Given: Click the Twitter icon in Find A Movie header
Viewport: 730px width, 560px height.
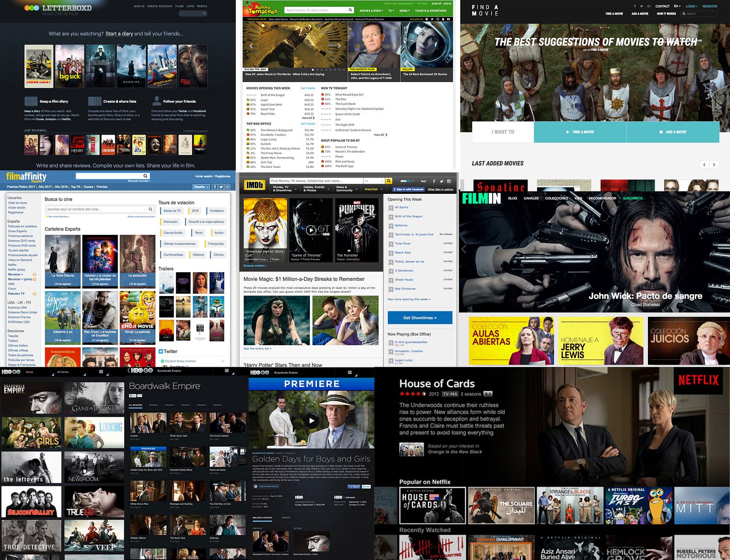Looking at the screenshot, I should pyautogui.click(x=641, y=6).
